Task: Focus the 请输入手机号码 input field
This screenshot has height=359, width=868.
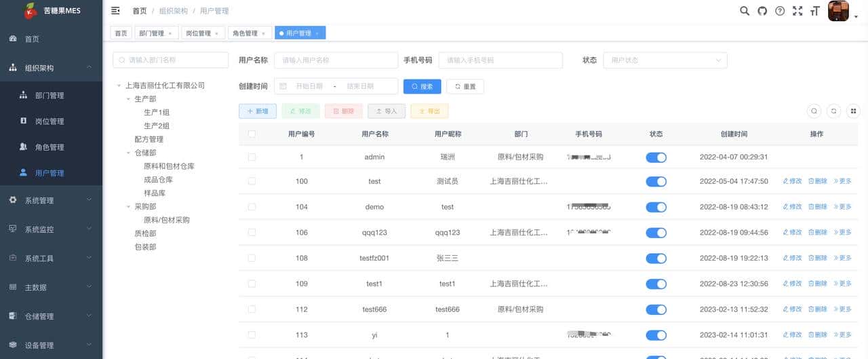Action: tap(500, 60)
